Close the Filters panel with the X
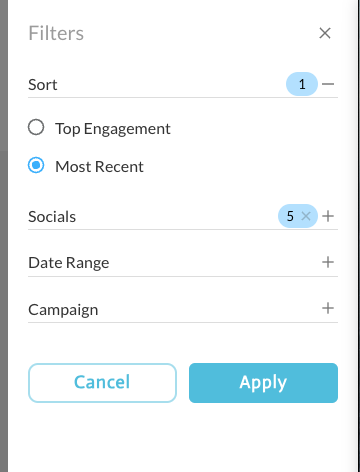This screenshot has width=360, height=472. [325, 33]
